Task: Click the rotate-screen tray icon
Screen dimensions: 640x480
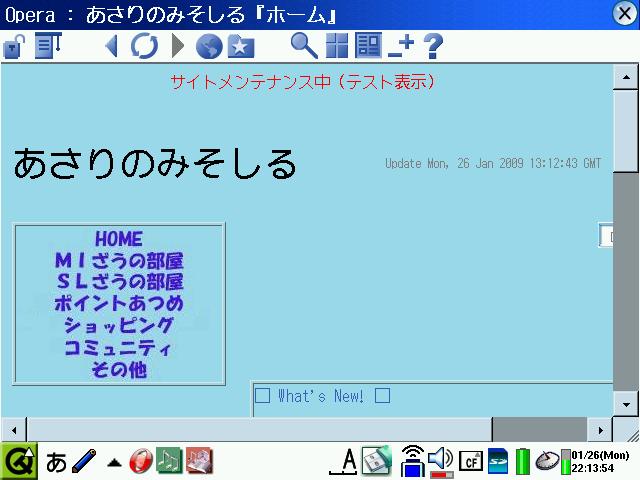Action: point(547,461)
